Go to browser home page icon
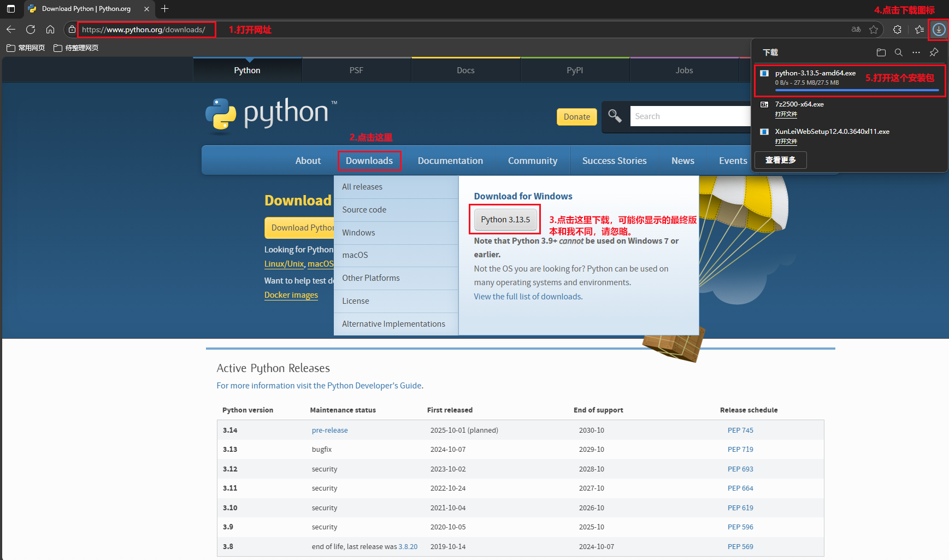The image size is (949, 560). 50,30
